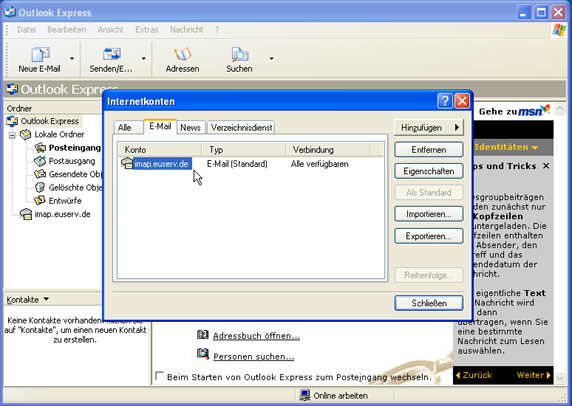Open the Gelöschte Objekte folder
Viewport: 572px width, 406px height.
(76, 187)
